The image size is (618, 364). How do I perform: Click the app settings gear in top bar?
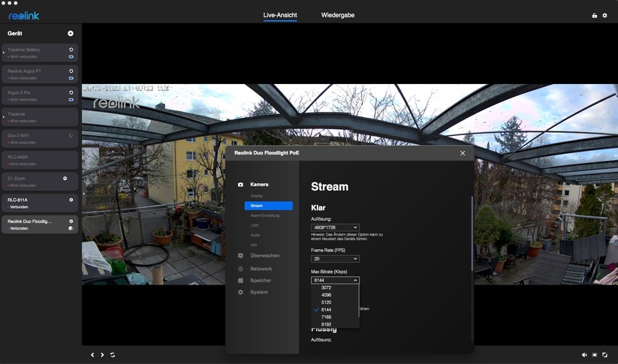click(x=605, y=16)
